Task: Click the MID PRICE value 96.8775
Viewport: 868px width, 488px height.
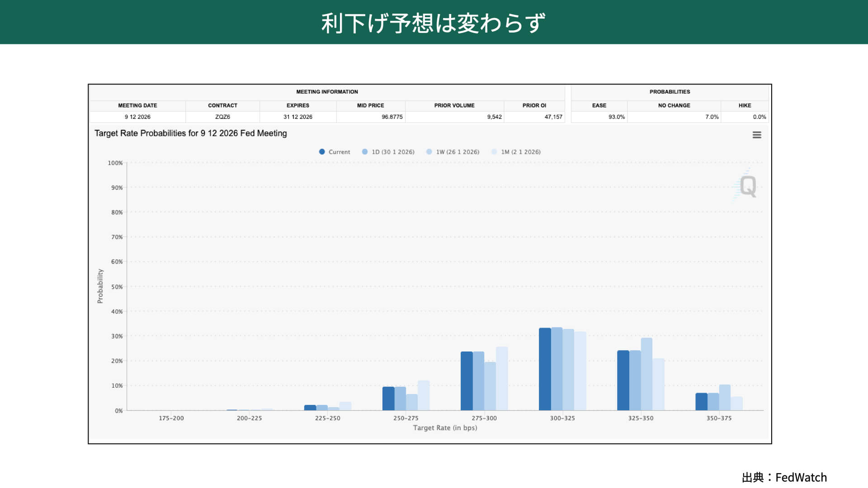Action: tap(392, 117)
